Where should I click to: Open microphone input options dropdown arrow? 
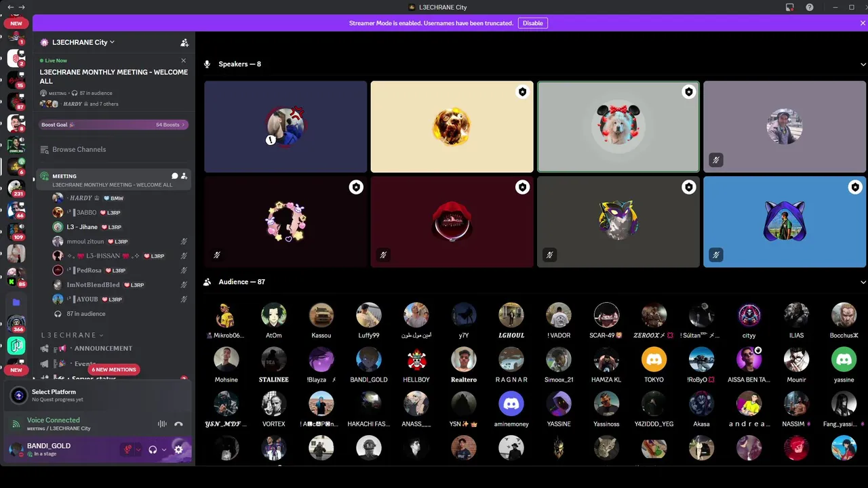click(x=138, y=449)
